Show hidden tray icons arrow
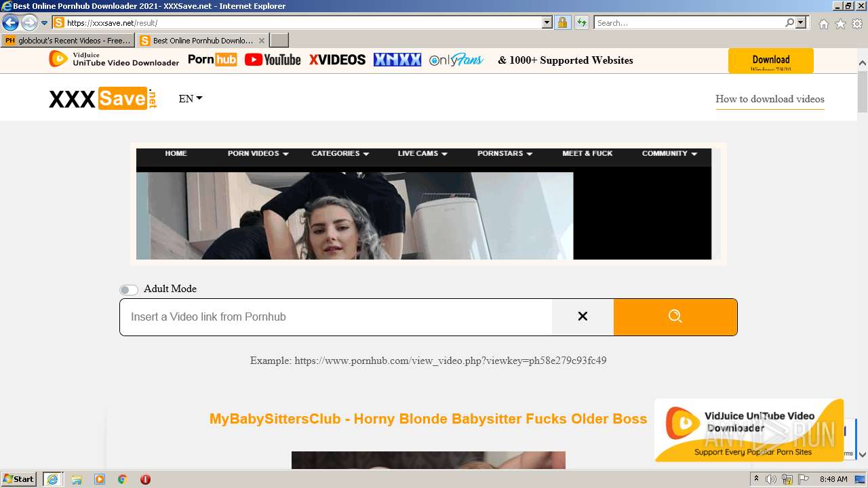 pos(756,479)
